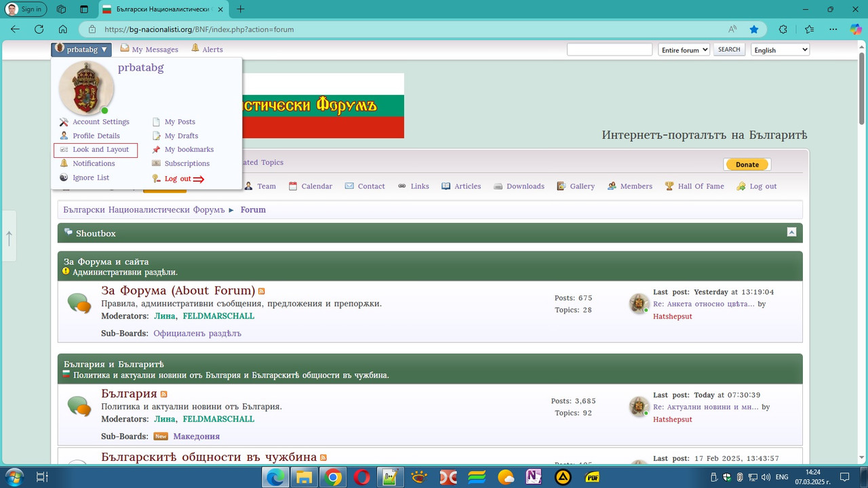The height and width of the screenshot is (488, 868).
Task: Open My Drafts in user menu
Action: (175, 136)
